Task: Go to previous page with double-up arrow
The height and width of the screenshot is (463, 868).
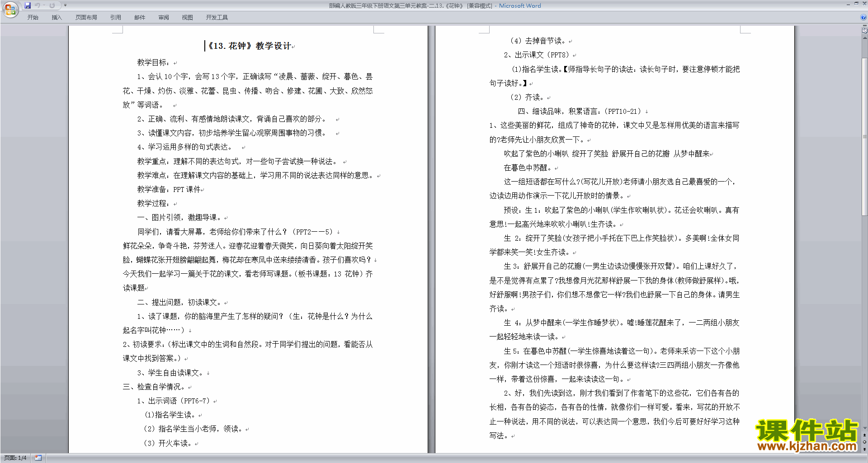Action: click(864, 435)
